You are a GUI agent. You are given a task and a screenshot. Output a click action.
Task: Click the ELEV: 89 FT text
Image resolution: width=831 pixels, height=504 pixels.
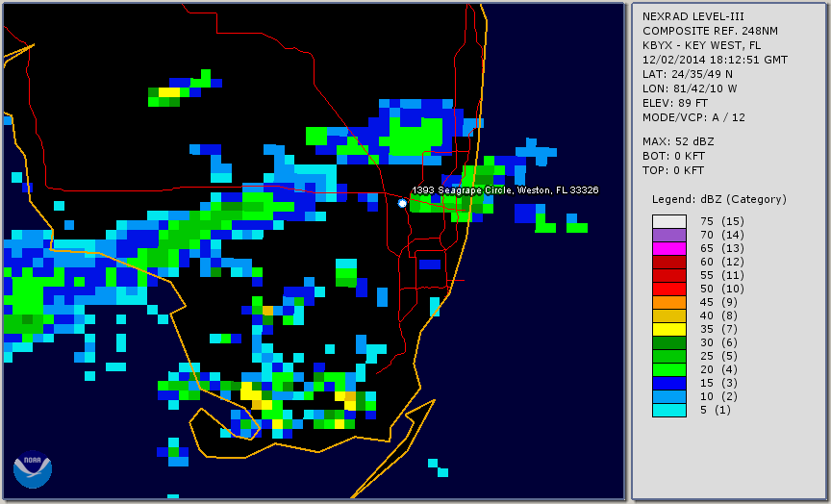pyautogui.click(x=675, y=103)
